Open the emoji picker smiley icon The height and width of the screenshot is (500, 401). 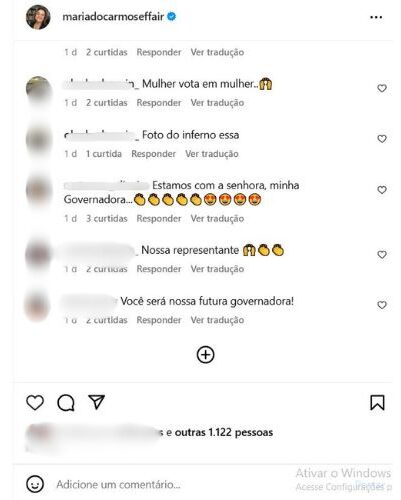point(35,484)
